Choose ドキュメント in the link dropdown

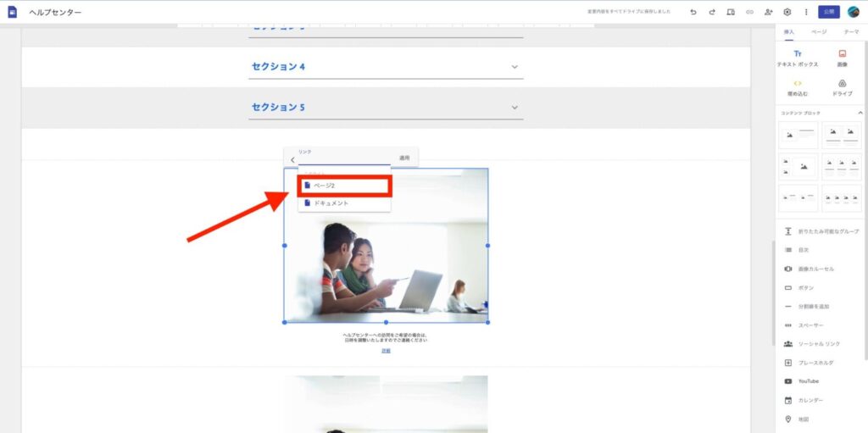tap(344, 203)
